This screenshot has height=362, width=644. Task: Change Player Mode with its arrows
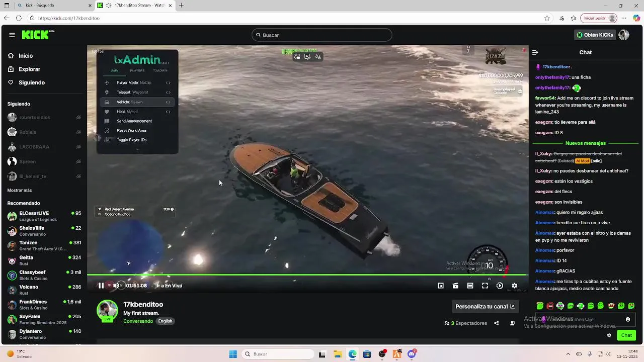tap(168, 82)
